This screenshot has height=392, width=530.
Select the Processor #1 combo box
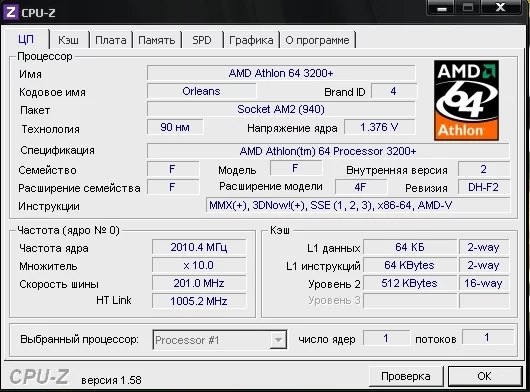220,340
